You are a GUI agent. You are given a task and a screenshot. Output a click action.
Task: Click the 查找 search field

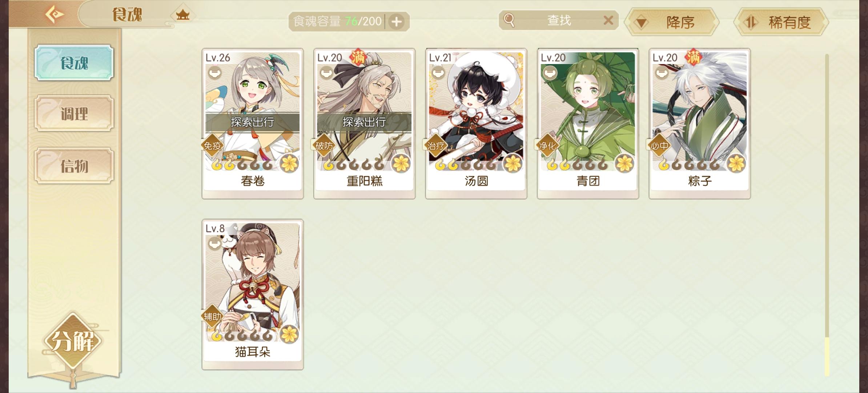coord(559,20)
